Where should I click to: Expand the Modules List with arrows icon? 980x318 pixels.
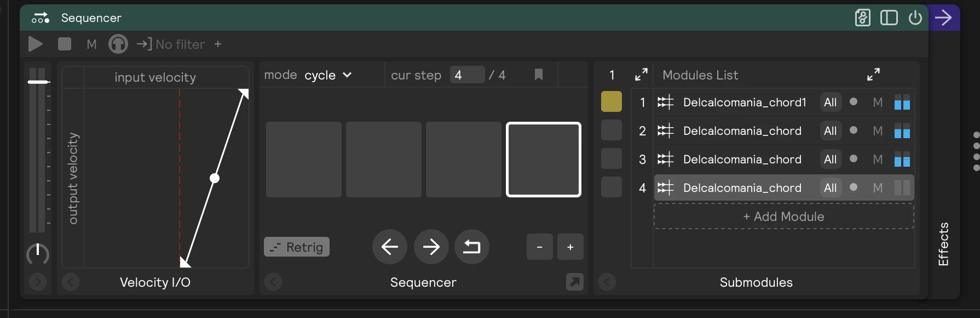click(x=873, y=75)
